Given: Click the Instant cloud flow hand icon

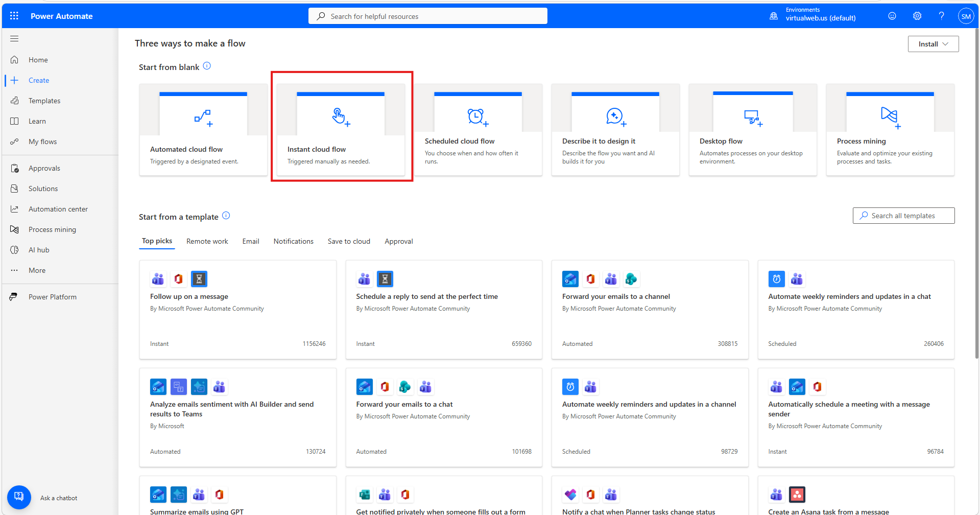Looking at the screenshot, I should (x=341, y=117).
